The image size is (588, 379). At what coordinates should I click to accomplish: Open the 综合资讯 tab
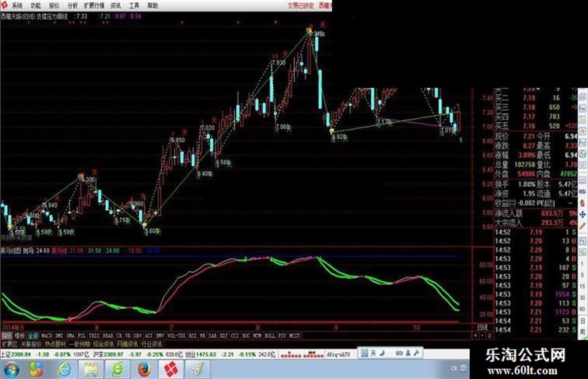(x=103, y=344)
